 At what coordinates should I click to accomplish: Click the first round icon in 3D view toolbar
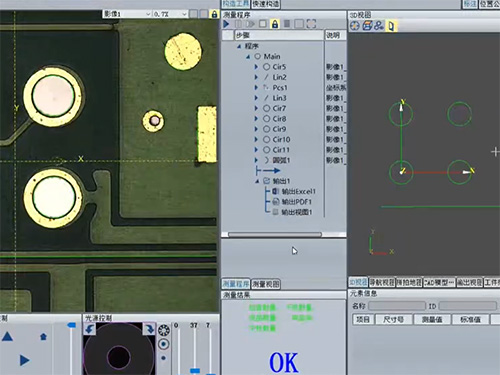pyautogui.click(x=355, y=26)
